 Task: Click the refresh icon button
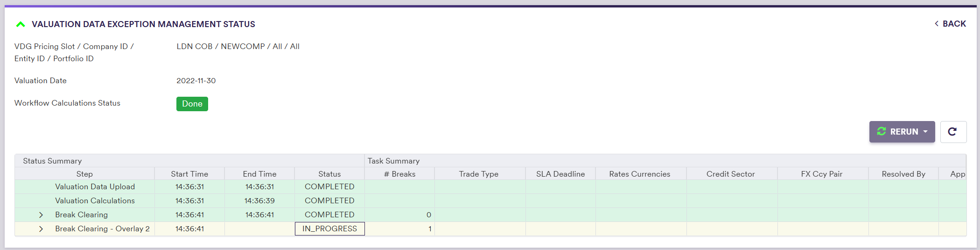952,132
